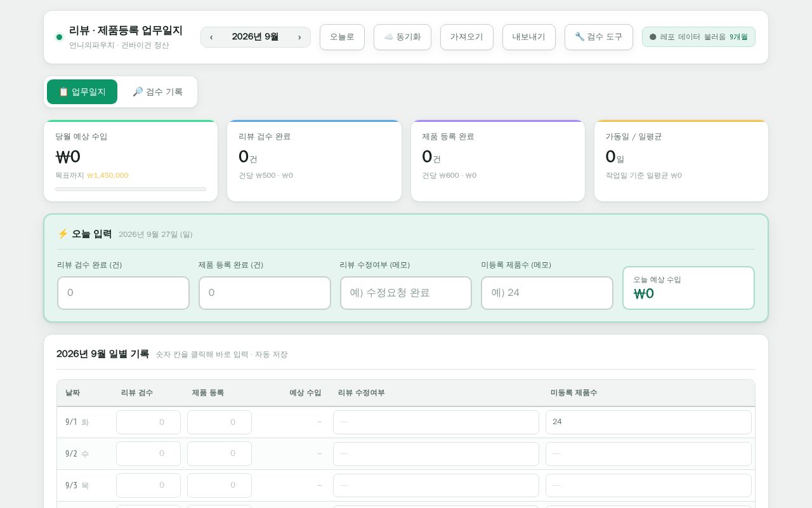Image resolution: width=812 pixels, height=508 pixels.
Task: Click the 2026년 9월 일별 기록 section heading
Action: 103,354
